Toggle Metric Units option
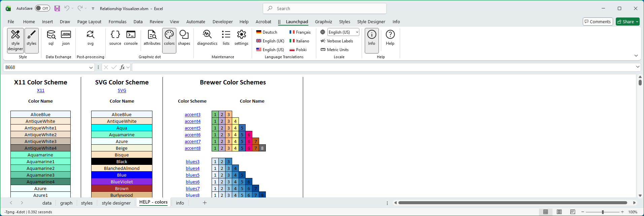This screenshot has width=644, height=216. (335, 50)
